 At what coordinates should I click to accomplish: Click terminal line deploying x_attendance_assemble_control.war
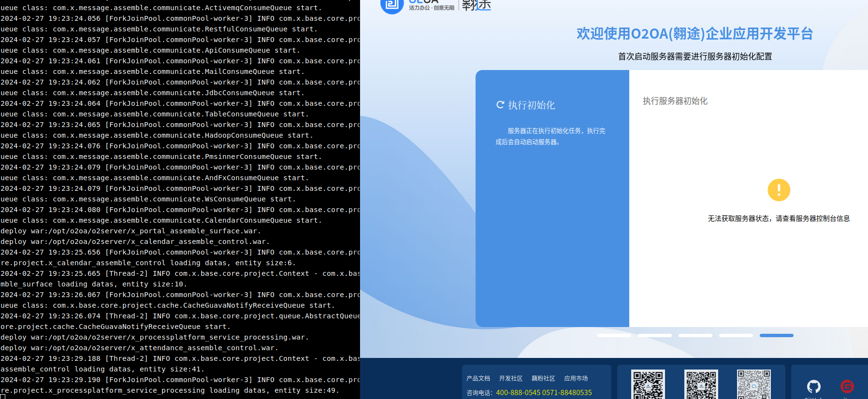[x=139, y=348]
